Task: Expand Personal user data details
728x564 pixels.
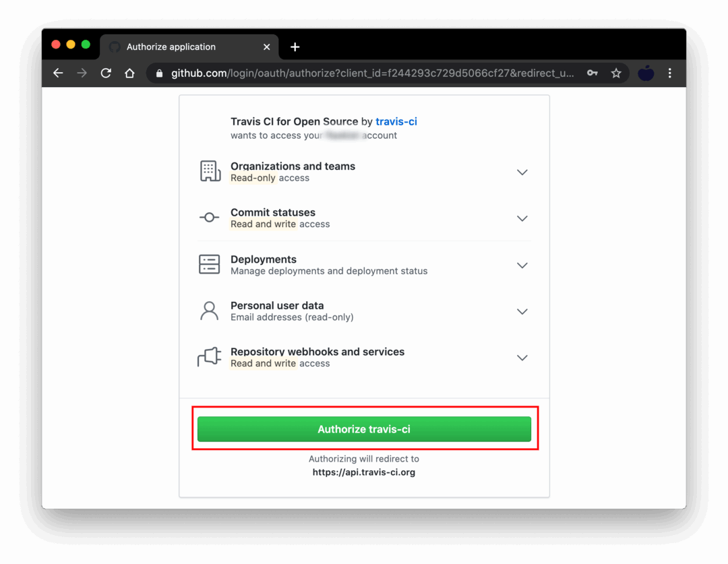Action: [x=522, y=311]
